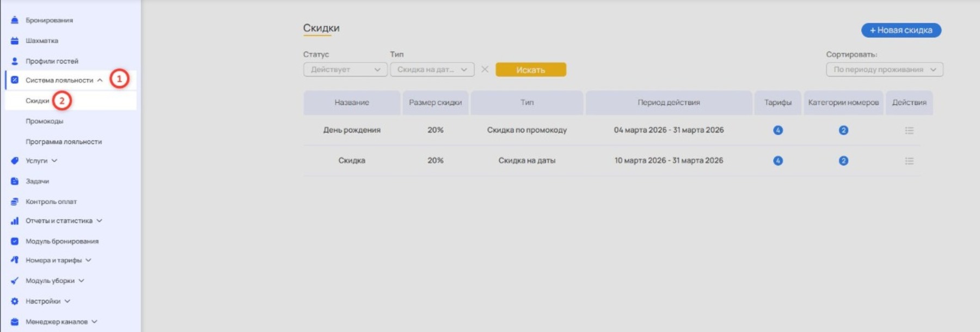This screenshot has height=332, width=980.
Task: Open the Промокоды menu item
Action: (x=44, y=121)
